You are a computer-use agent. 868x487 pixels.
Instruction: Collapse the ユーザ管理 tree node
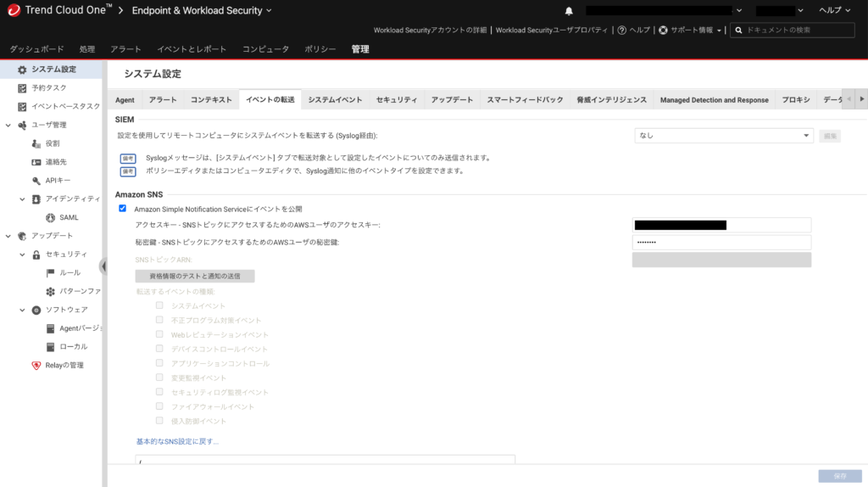tap(8, 126)
